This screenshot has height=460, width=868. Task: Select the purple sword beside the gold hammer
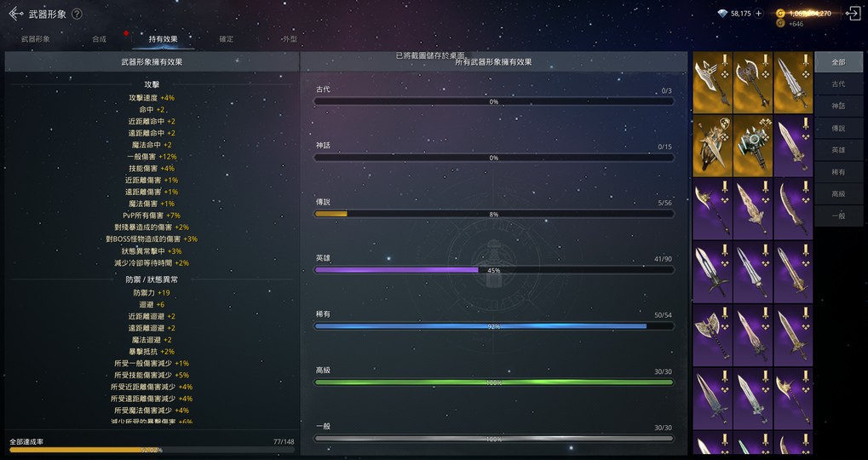pyautogui.click(x=793, y=147)
